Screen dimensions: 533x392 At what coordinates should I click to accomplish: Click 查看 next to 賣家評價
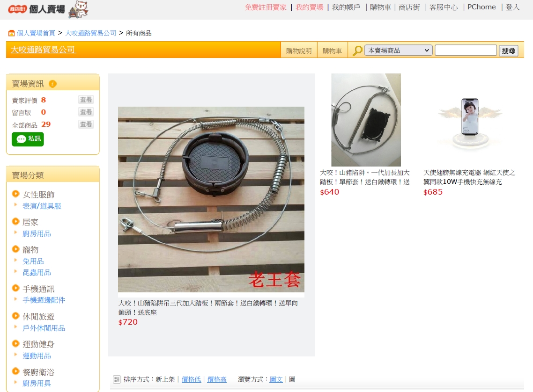point(86,100)
